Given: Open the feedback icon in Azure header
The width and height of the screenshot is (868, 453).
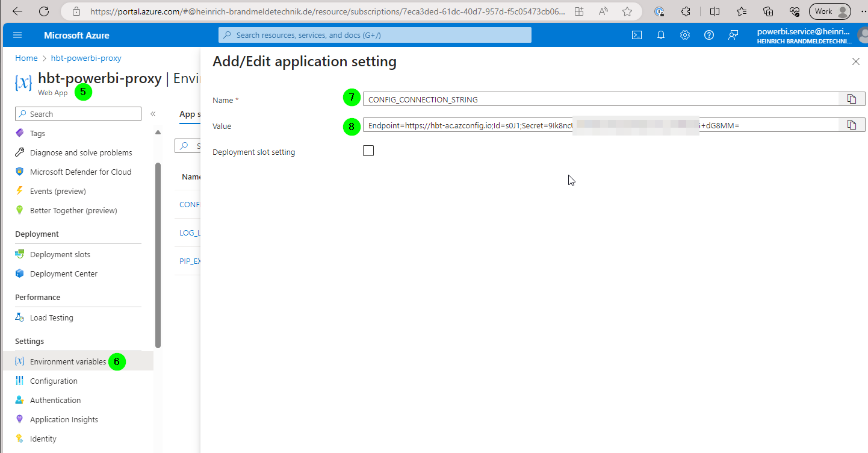Looking at the screenshot, I should pyautogui.click(x=733, y=35).
